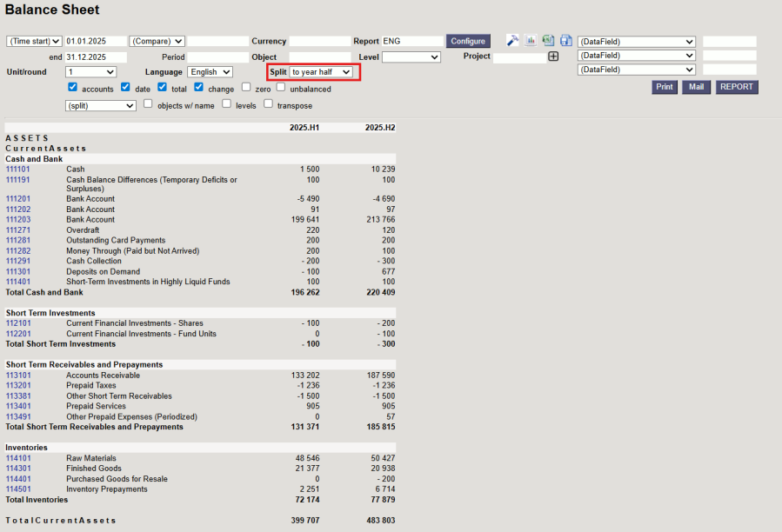Expand the Language dropdown
Image resolution: width=782 pixels, height=532 pixels.
click(210, 72)
